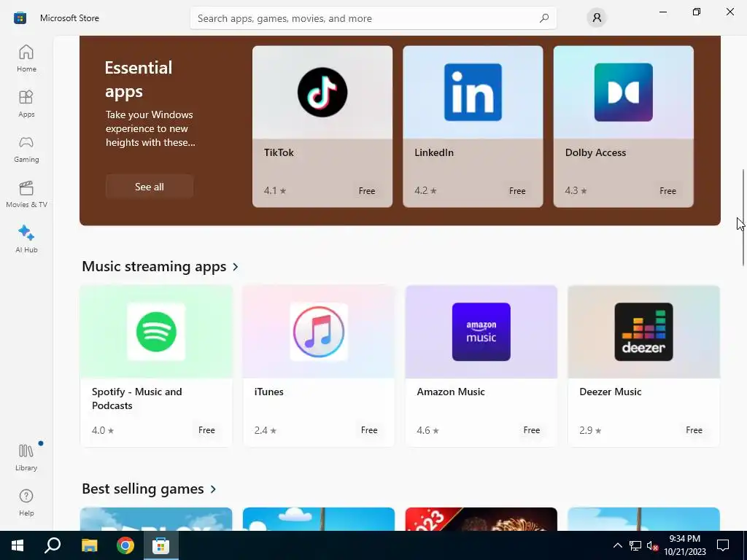The width and height of the screenshot is (747, 560).
Task: Click See all for Essential apps
Action: [149, 187]
